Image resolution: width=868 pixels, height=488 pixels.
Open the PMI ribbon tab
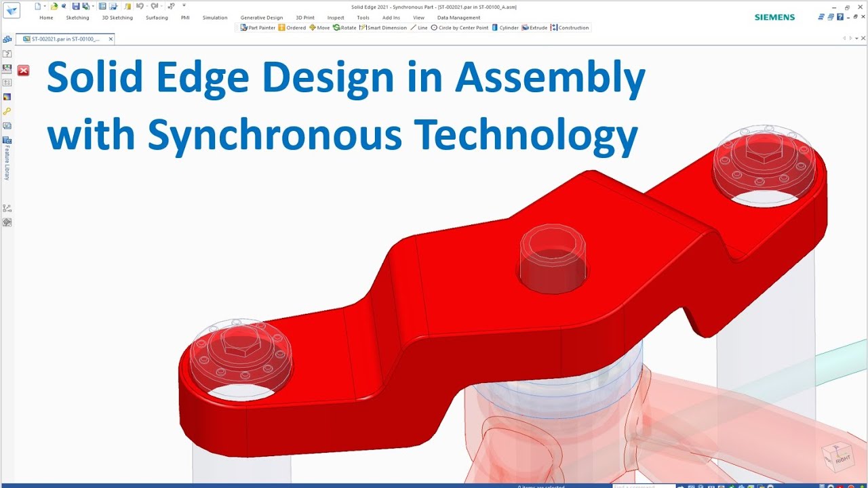[185, 18]
